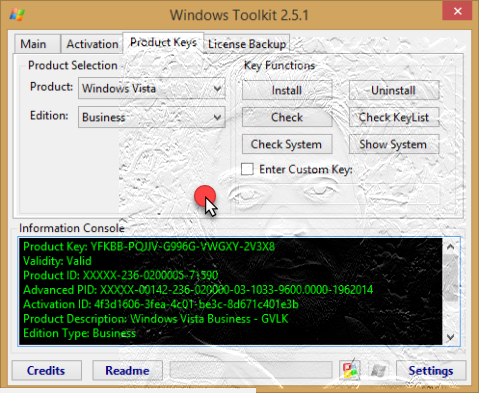
Task: Click the Check System button
Action: [287, 144]
